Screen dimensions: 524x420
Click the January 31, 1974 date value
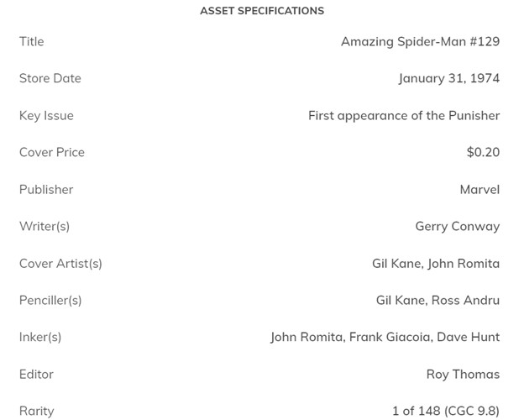coord(448,79)
